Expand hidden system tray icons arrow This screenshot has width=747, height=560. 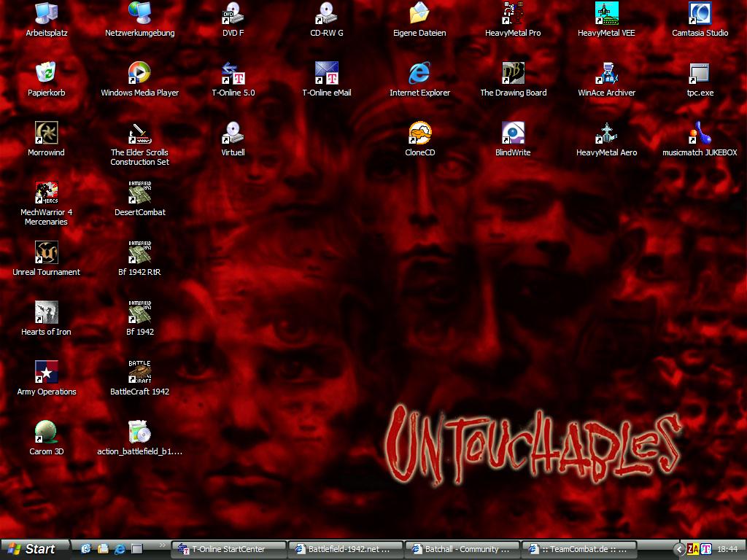tap(680, 550)
